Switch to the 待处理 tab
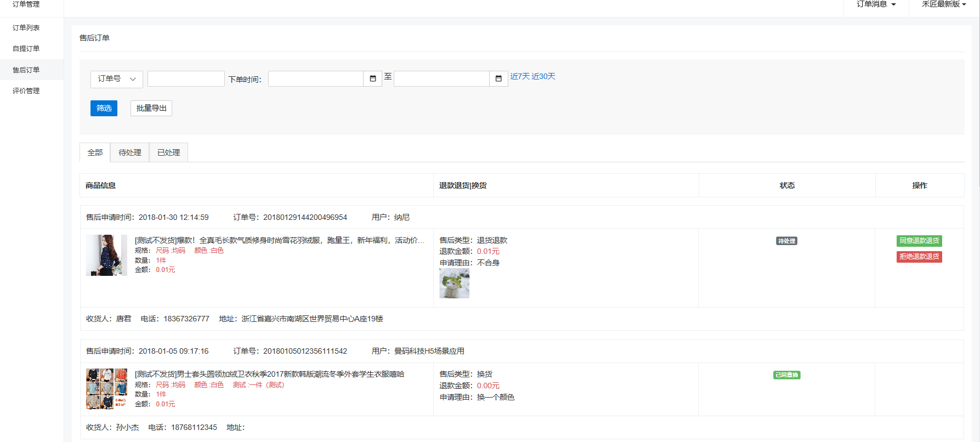 click(130, 152)
